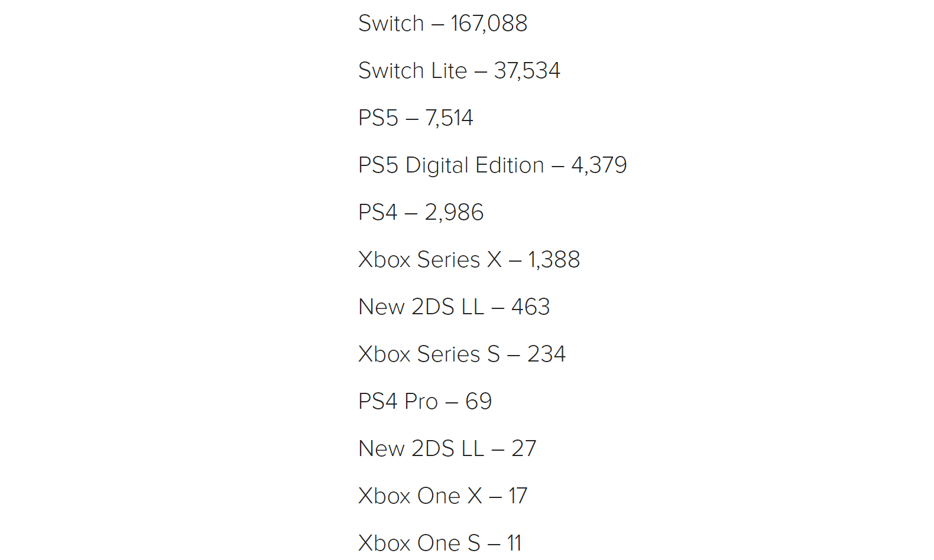Click the word Switch before 167,088
Viewport: 934px width, 560px height.
pyautogui.click(x=391, y=24)
